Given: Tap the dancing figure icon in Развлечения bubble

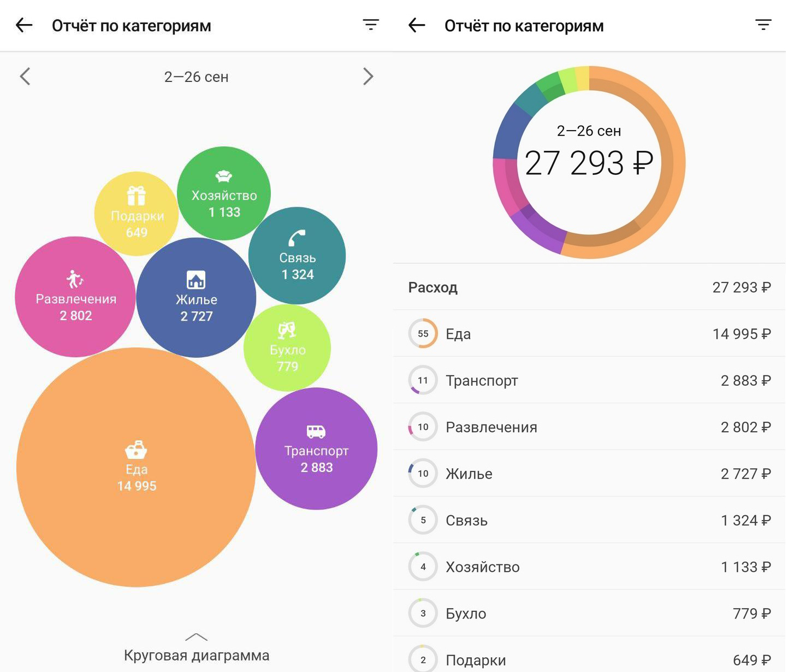Looking at the screenshot, I should pos(75,279).
